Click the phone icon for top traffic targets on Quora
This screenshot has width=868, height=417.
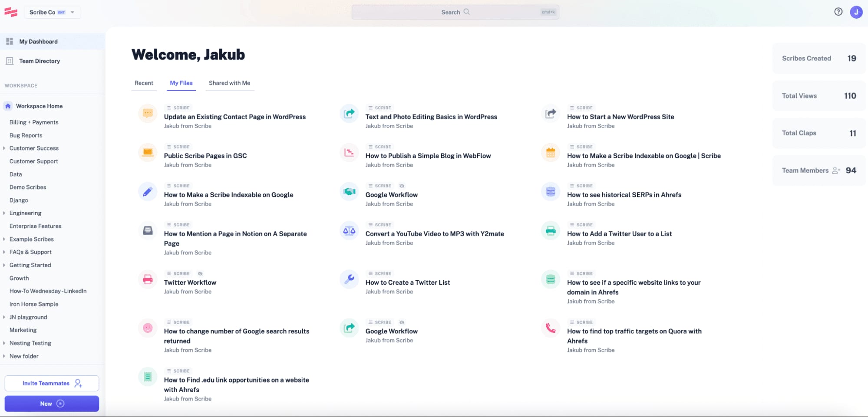click(551, 328)
